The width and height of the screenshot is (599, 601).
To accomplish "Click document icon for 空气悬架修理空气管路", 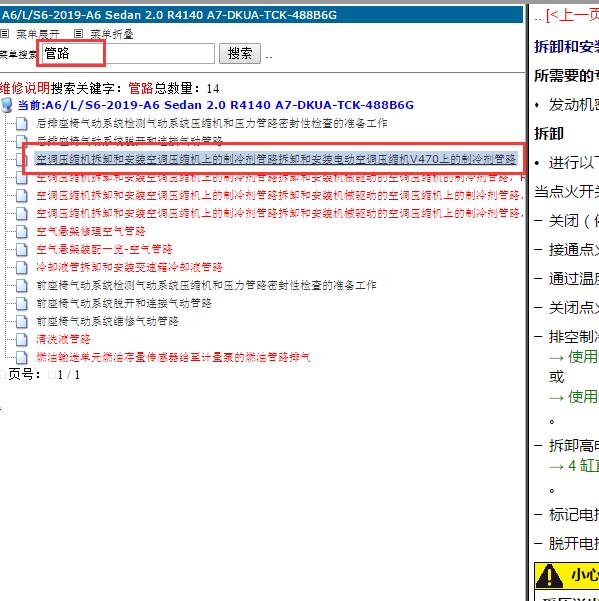I will click(22, 232).
